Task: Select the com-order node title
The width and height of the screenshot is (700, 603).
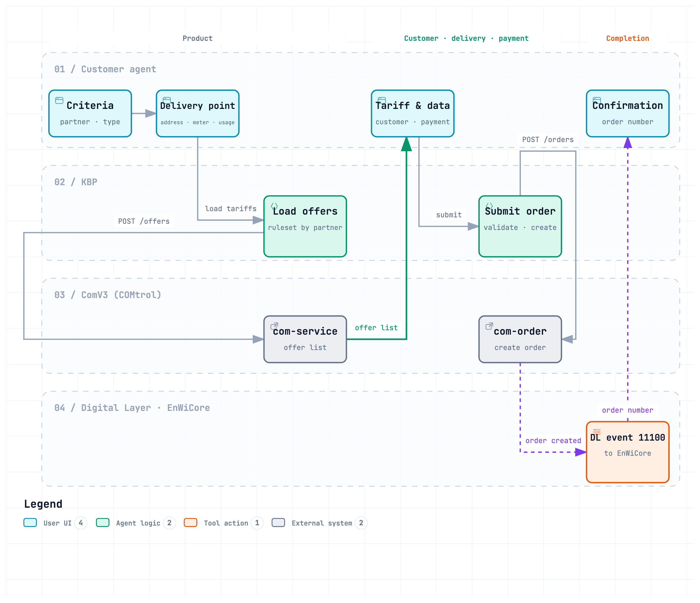Action: [x=520, y=331]
